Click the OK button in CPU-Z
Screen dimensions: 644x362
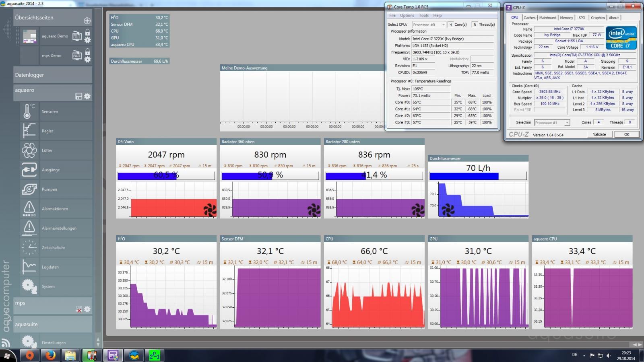tap(627, 134)
